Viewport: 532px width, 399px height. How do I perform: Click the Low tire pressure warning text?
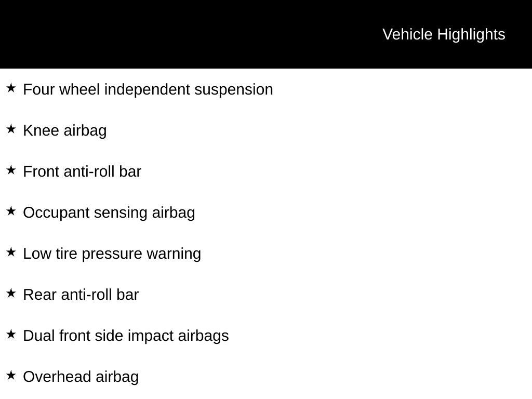click(112, 254)
